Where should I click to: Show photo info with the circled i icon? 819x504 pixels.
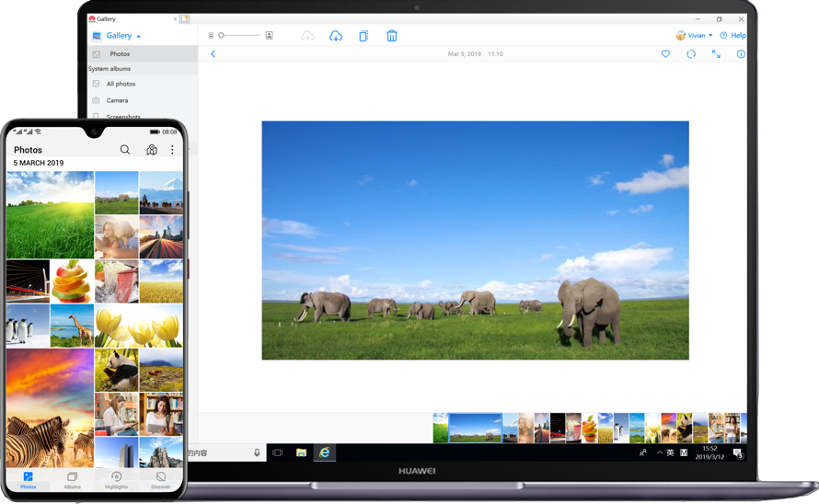(x=741, y=53)
